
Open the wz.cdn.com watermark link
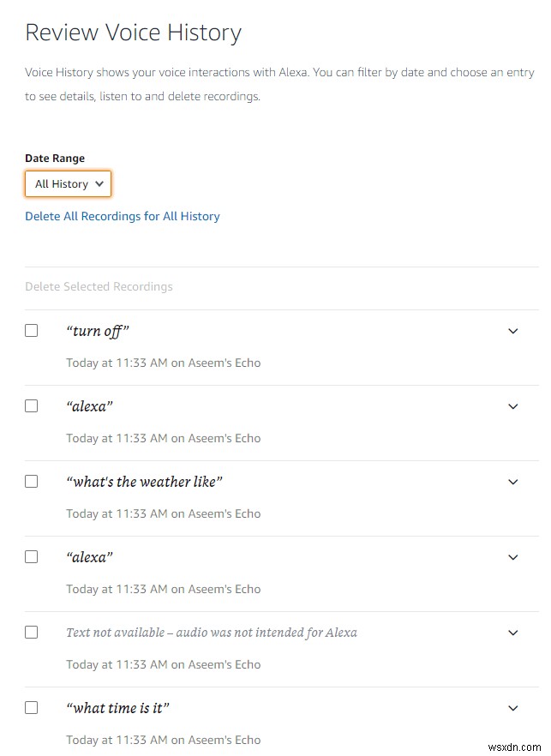(x=514, y=747)
